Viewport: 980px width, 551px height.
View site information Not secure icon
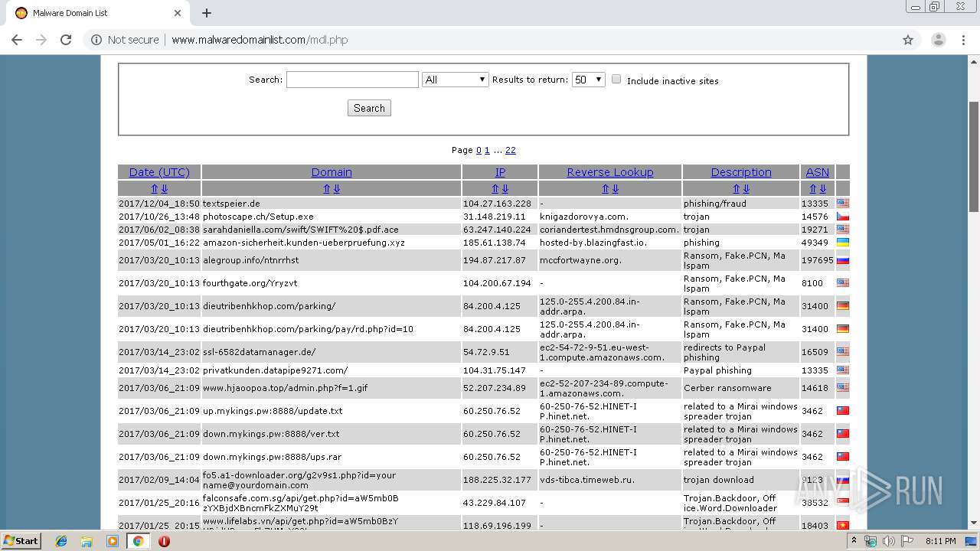[96, 40]
